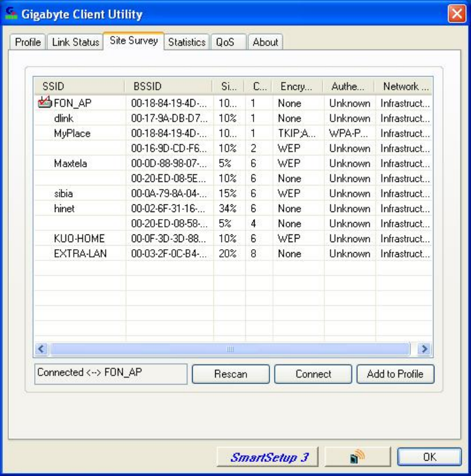
Task: Click BSSID 00-16-9D-CD-F6...
Action: pos(169,148)
